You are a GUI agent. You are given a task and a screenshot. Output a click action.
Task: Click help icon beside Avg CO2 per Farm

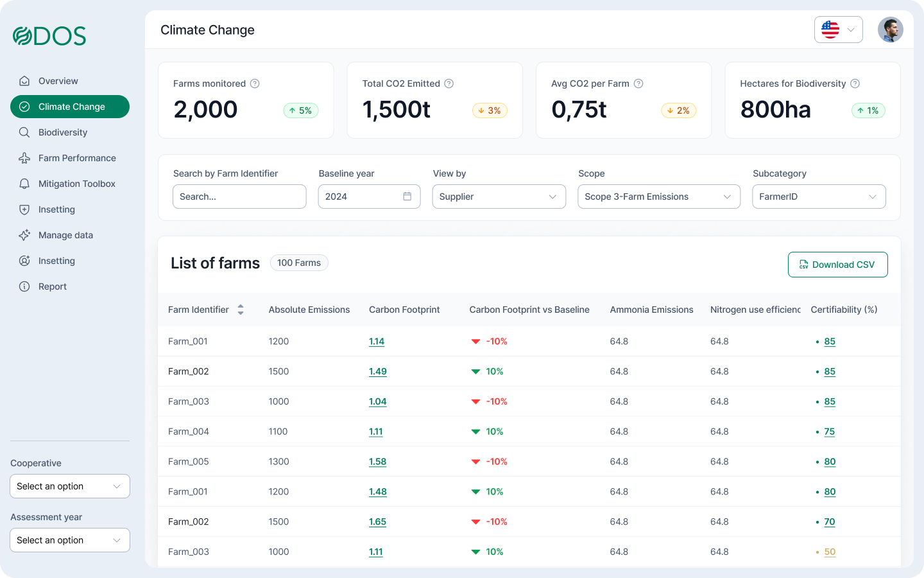click(638, 83)
